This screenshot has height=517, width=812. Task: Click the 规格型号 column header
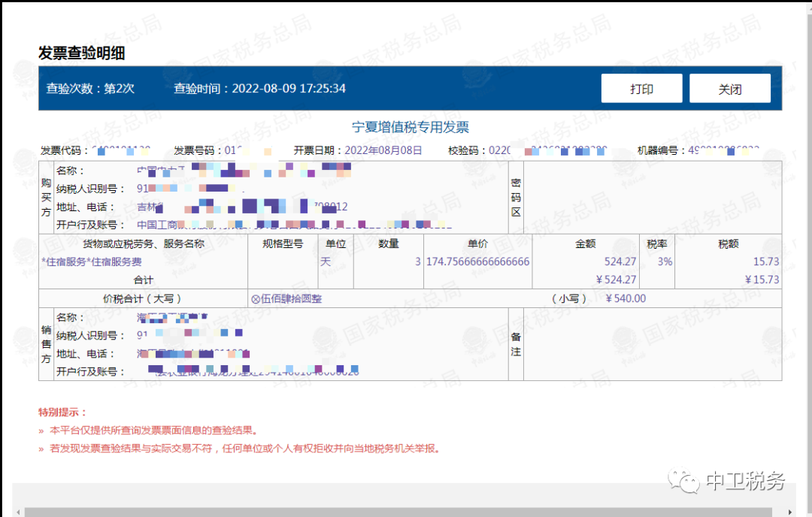(x=283, y=243)
